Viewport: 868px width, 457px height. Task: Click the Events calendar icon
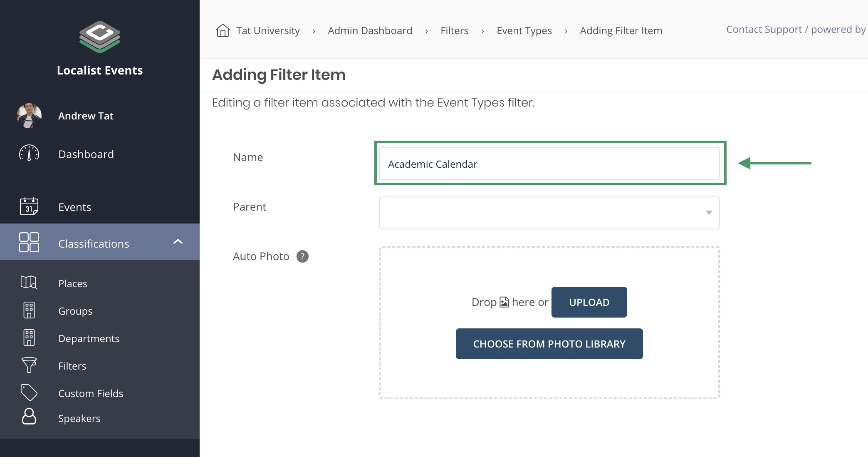29,206
